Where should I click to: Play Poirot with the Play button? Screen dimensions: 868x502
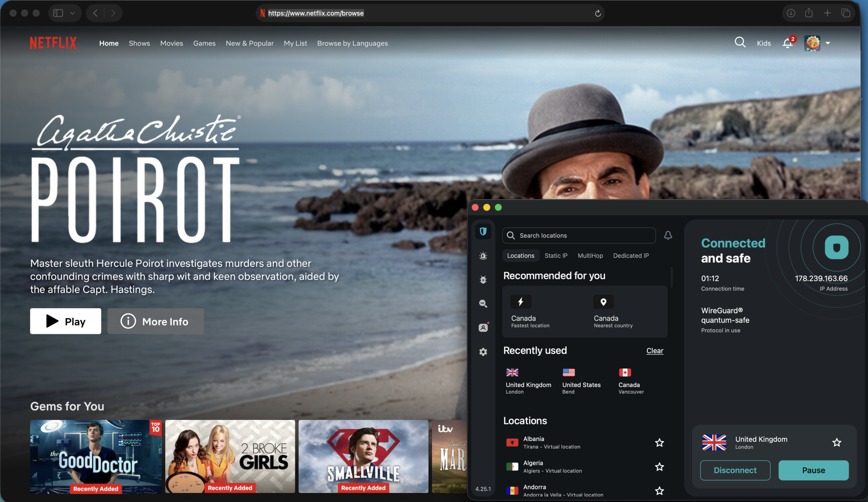(65, 321)
